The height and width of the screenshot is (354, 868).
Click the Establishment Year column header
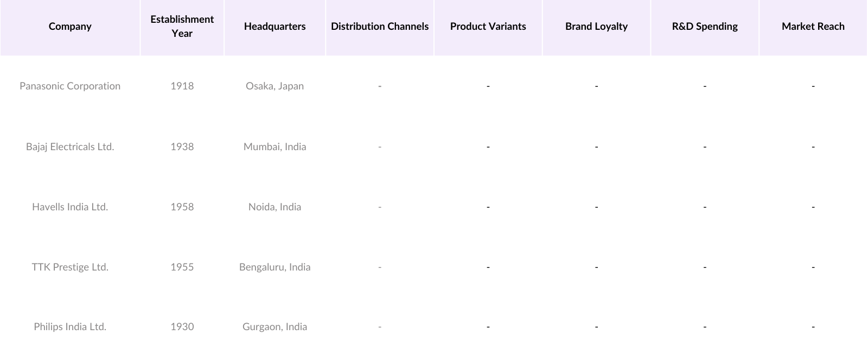[x=182, y=27]
